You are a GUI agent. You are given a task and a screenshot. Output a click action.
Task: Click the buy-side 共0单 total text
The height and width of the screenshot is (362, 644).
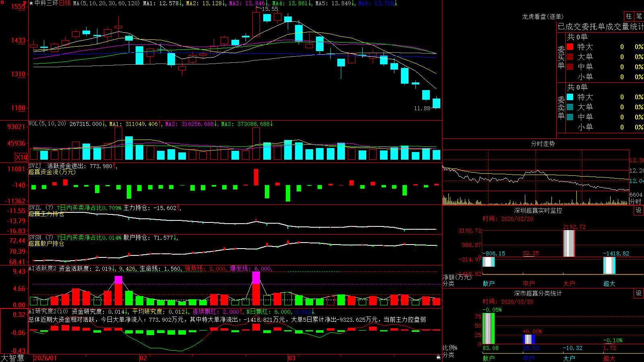point(577,37)
